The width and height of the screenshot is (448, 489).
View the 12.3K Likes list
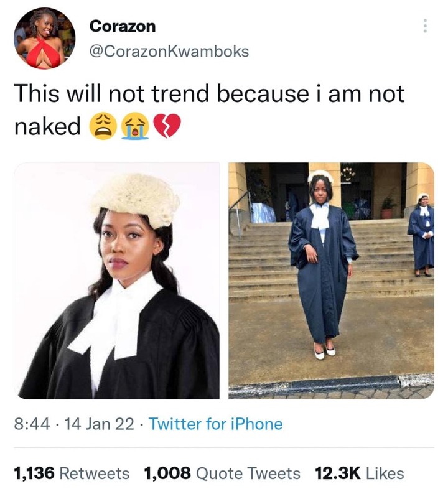point(360,473)
